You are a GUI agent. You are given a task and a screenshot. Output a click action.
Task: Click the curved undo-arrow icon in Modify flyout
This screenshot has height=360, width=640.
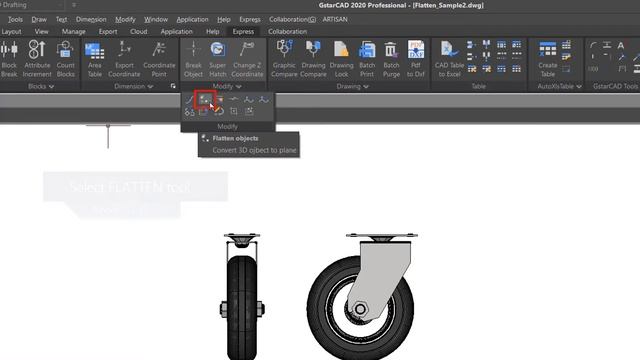[x=219, y=111]
